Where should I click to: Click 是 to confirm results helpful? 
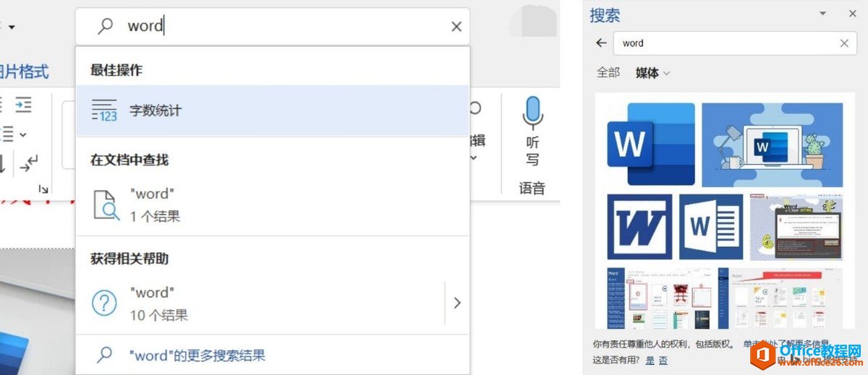650,360
